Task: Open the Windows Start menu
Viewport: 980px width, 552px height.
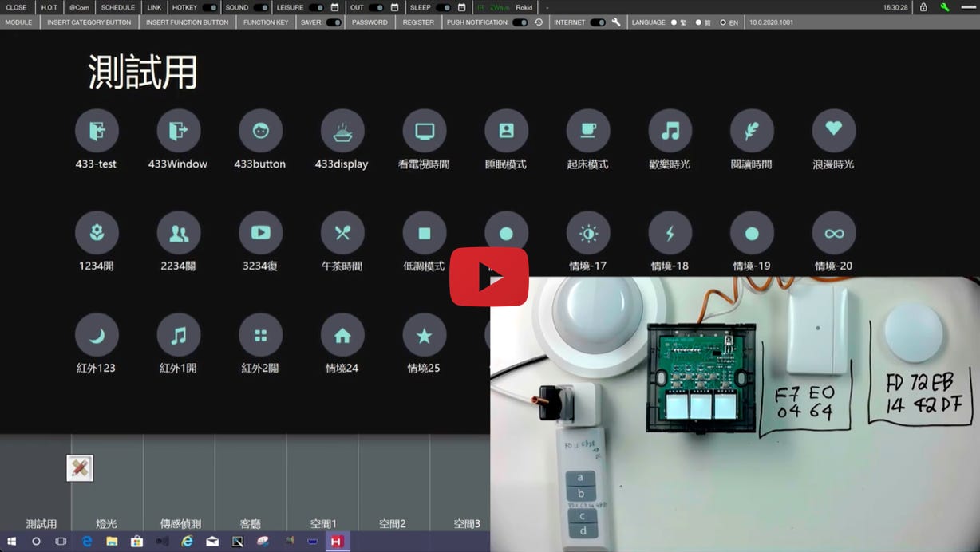Action: pos(12,542)
